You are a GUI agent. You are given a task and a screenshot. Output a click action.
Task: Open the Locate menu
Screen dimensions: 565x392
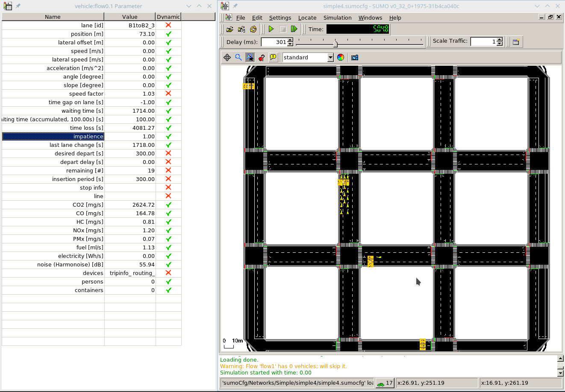307,18
